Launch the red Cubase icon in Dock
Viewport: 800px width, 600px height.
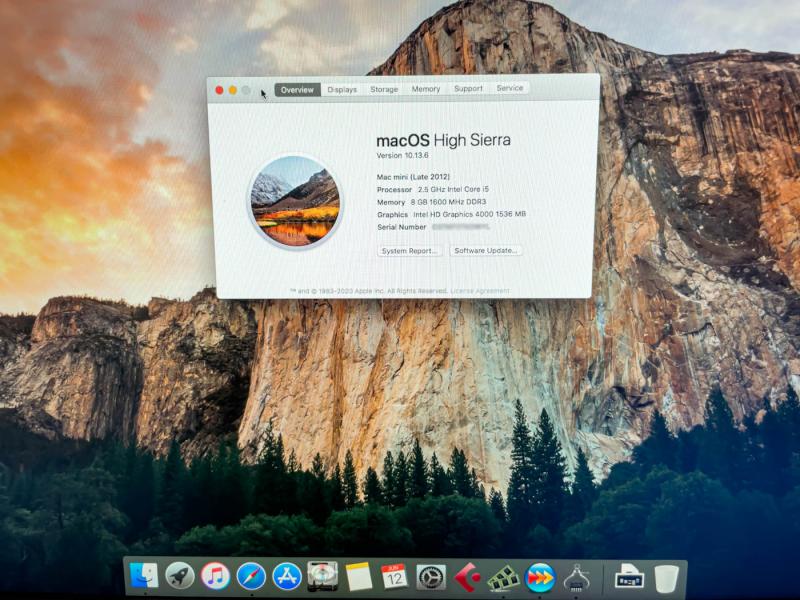coord(467,578)
